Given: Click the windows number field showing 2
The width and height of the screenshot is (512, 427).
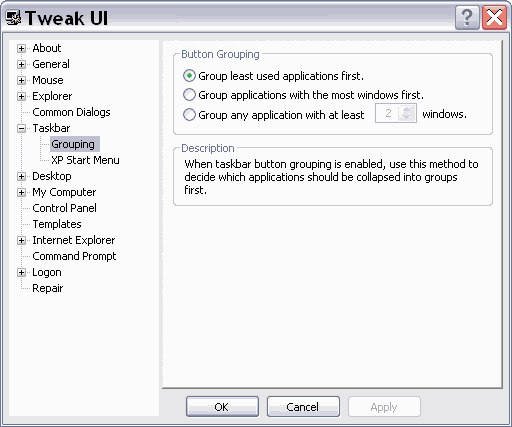Looking at the screenshot, I should (x=388, y=113).
